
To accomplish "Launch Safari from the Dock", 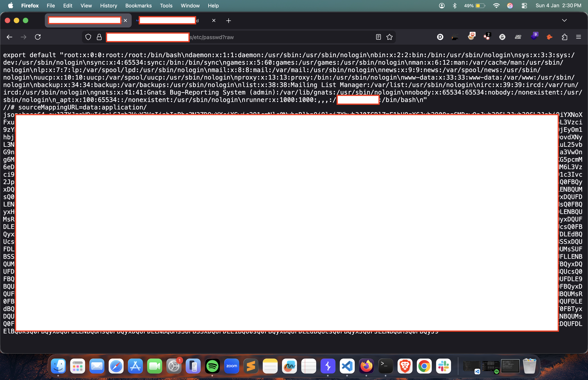I will click(x=116, y=366).
